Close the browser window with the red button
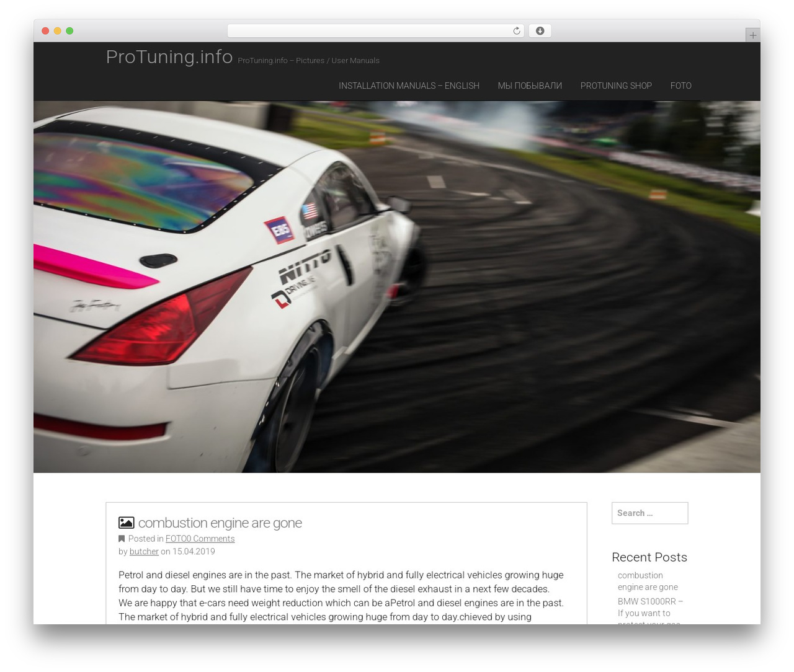This screenshot has height=672, width=794. [x=45, y=31]
